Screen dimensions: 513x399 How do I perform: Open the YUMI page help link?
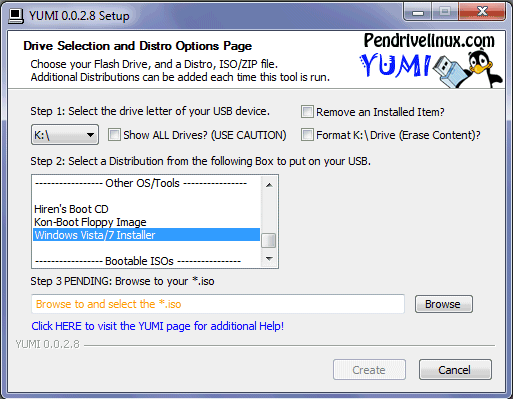point(158,326)
